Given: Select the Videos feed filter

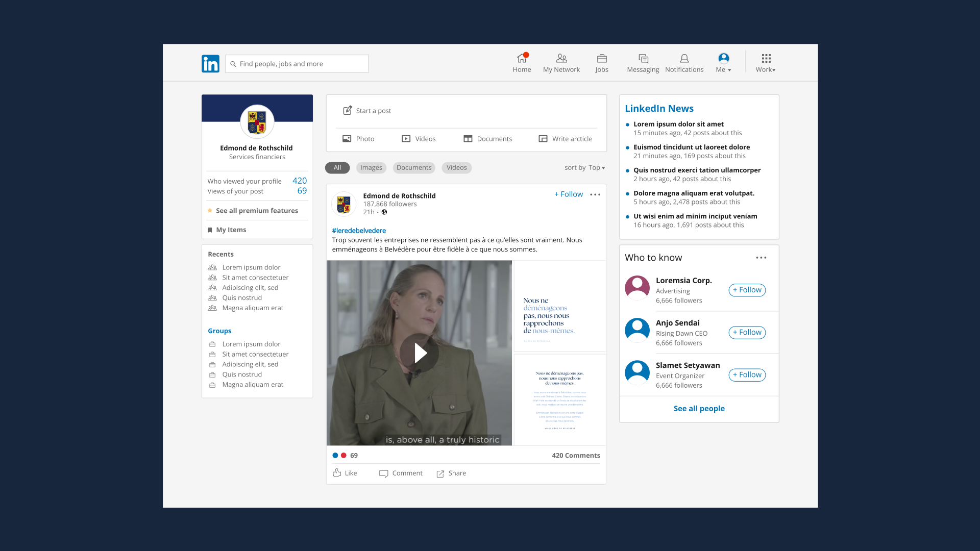Looking at the screenshot, I should click(457, 167).
